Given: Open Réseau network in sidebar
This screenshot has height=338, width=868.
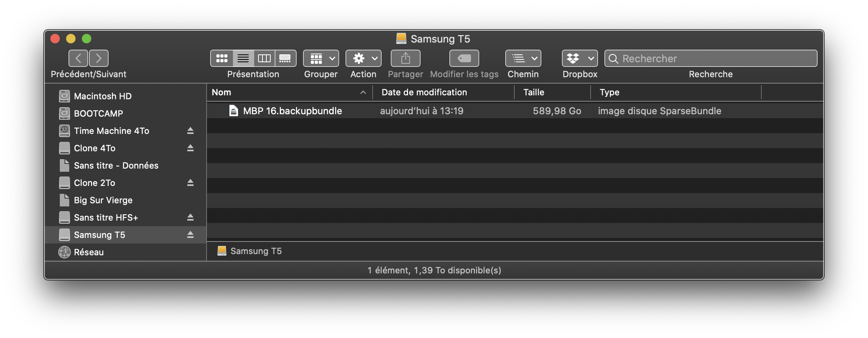Looking at the screenshot, I should [x=126, y=252].
